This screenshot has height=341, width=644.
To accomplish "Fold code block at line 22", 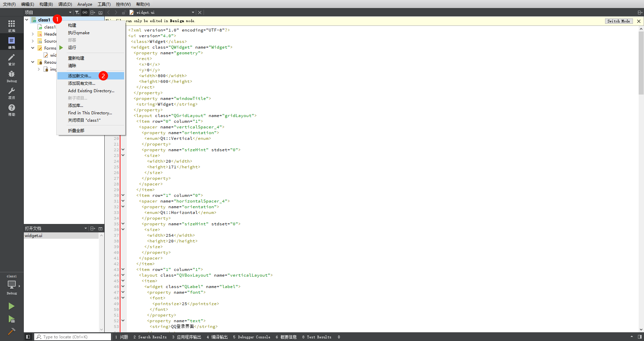I will point(123,150).
